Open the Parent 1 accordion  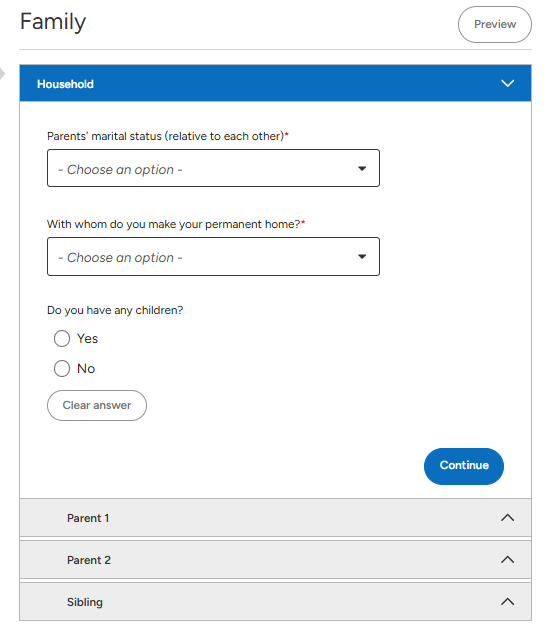click(x=275, y=518)
